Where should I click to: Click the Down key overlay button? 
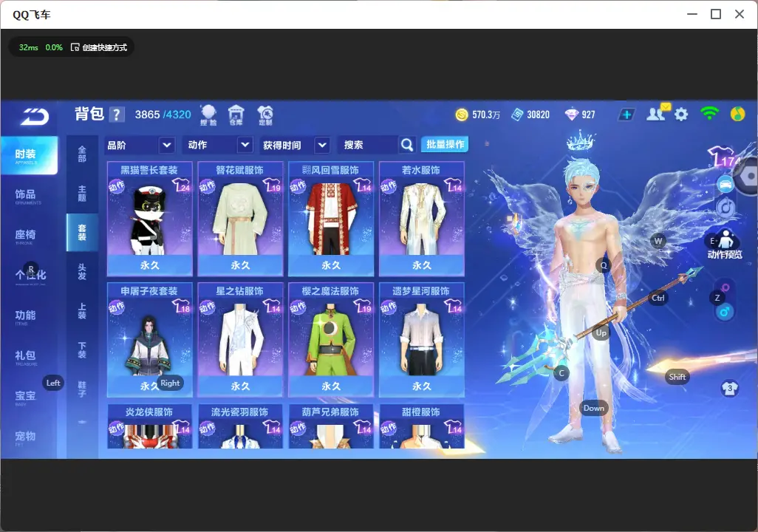point(594,408)
